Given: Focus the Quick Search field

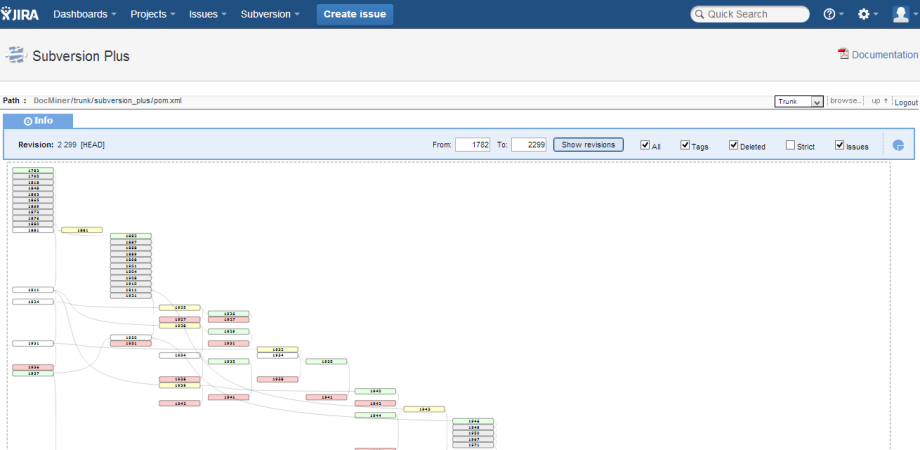Looking at the screenshot, I should coord(750,14).
